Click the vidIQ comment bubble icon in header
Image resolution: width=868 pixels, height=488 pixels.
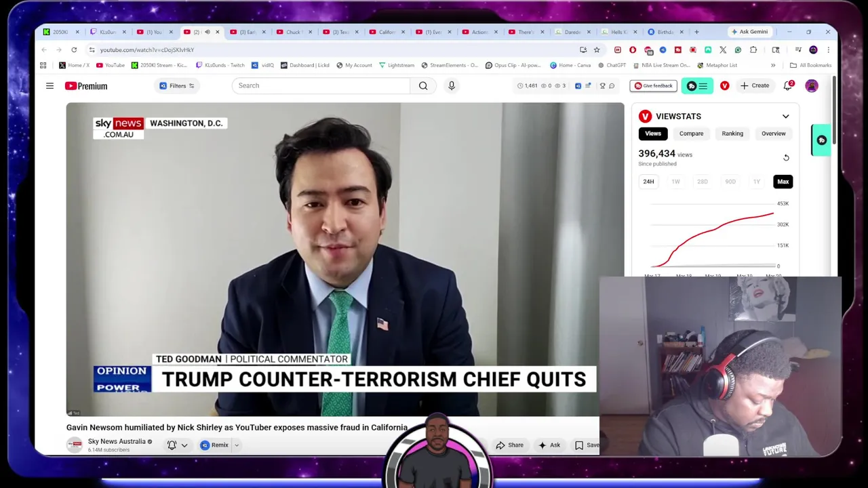point(612,86)
